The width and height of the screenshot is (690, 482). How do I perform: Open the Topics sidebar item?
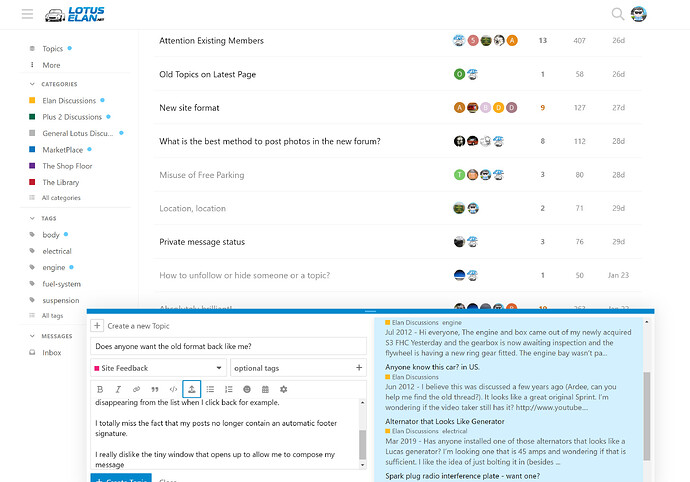click(x=52, y=48)
